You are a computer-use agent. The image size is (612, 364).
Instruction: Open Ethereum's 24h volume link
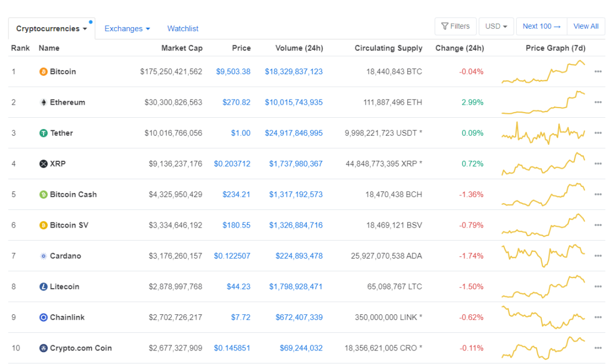click(294, 102)
